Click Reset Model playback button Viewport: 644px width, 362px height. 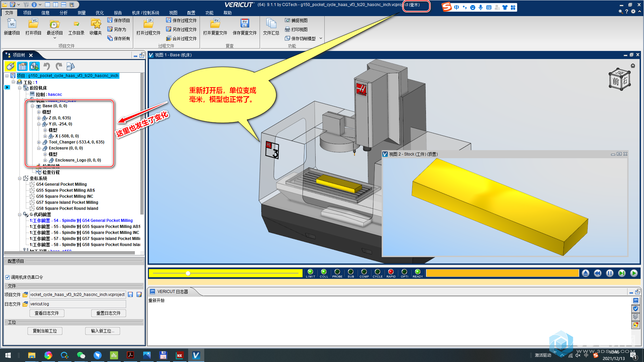tap(586, 274)
